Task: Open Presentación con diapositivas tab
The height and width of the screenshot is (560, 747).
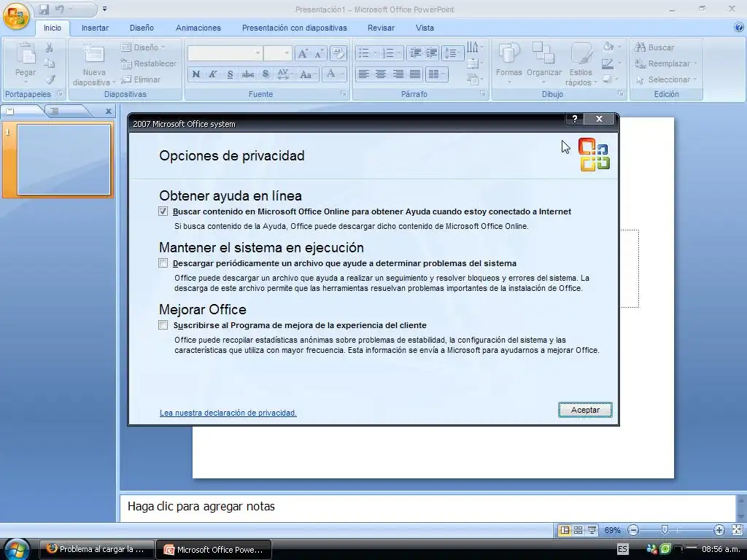Action: 295,28
